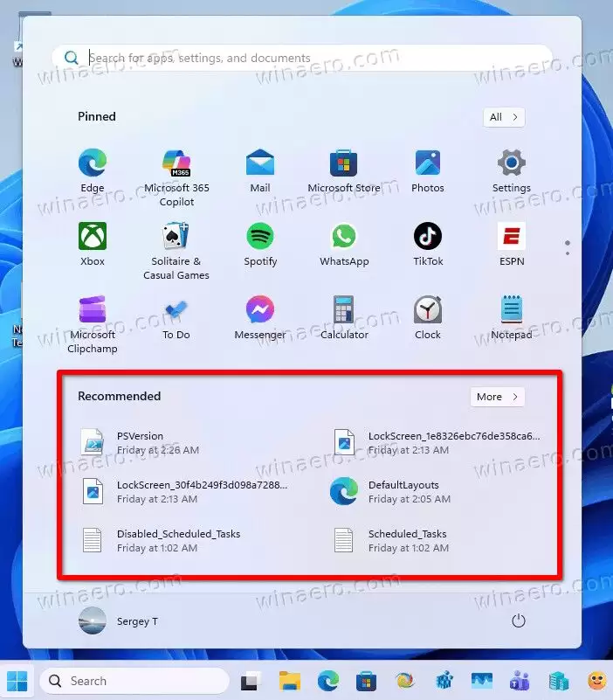Click the smiley face taskbar icon

(597, 682)
